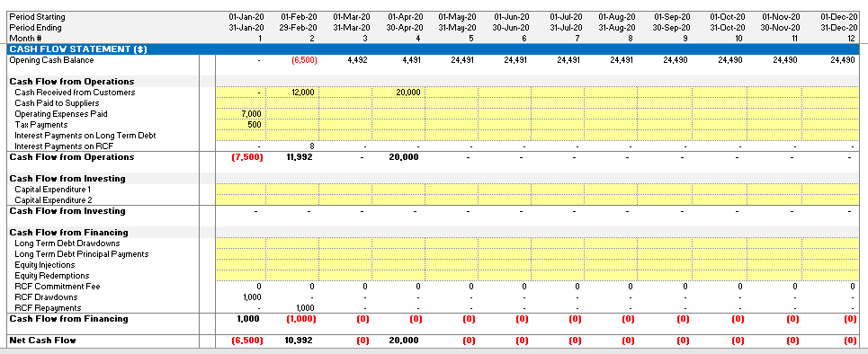Select the 01-Dec-20 period starting header

tap(838, 17)
